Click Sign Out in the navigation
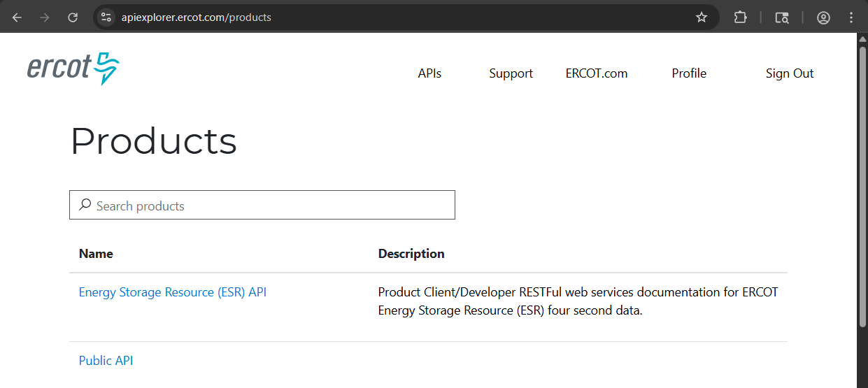This screenshot has width=868, height=388. pos(790,73)
